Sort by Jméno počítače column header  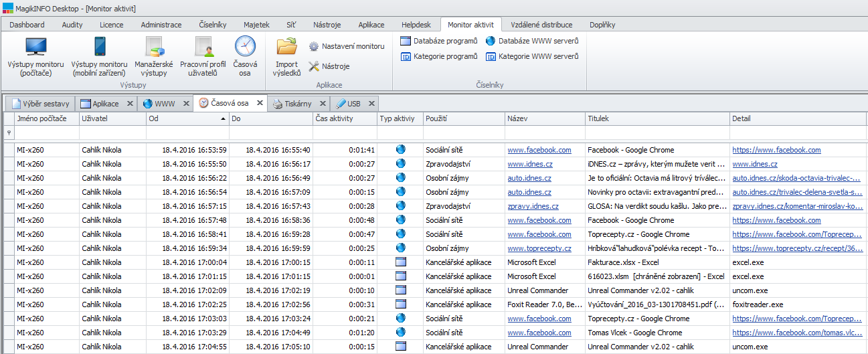pos(47,118)
